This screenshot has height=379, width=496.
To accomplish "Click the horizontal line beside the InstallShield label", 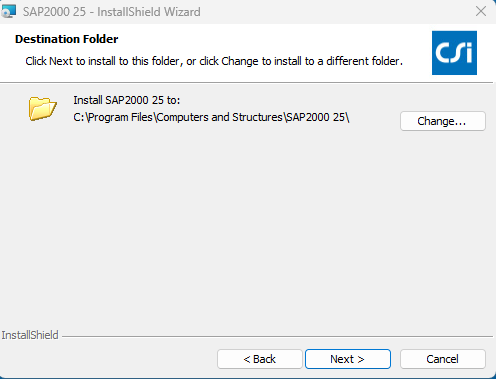I will (x=277, y=336).
